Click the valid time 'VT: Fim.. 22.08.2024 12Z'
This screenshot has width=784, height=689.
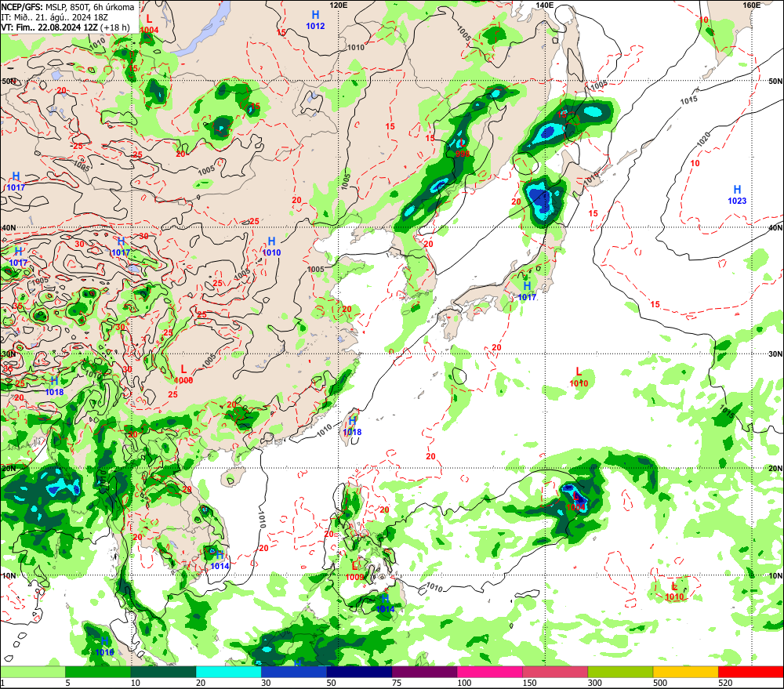(x=49, y=27)
